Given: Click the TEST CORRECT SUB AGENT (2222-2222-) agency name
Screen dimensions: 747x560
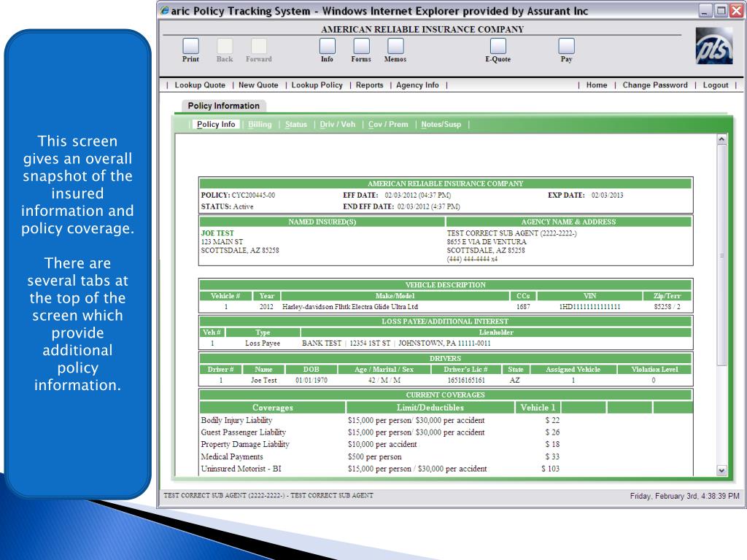Looking at the screenshot, I should point(511,233).
